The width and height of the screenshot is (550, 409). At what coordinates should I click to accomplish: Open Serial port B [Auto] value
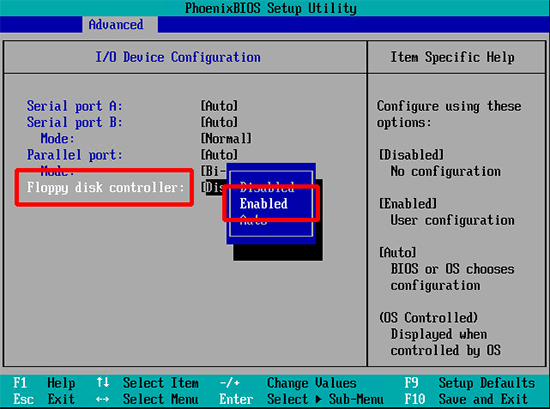click(219, 122)
